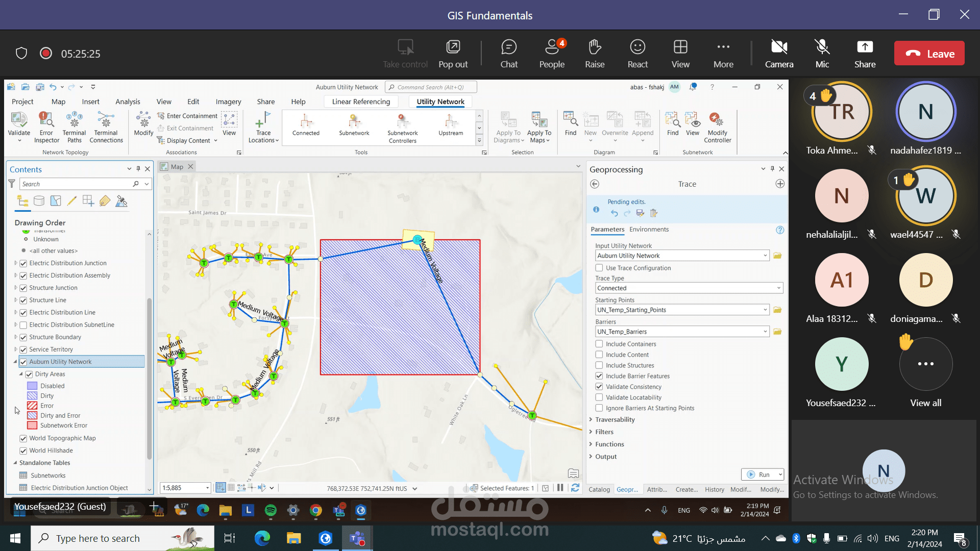Viewport: 980px width, 551px height.
Task: Open the More meeting options
Action: pyautogui.click(x=723, y=54)
